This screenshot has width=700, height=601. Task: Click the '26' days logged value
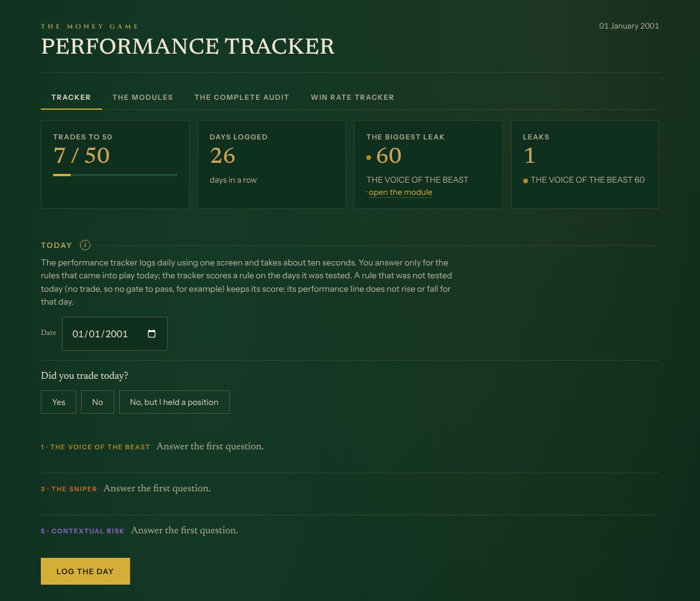coord(223,156)
